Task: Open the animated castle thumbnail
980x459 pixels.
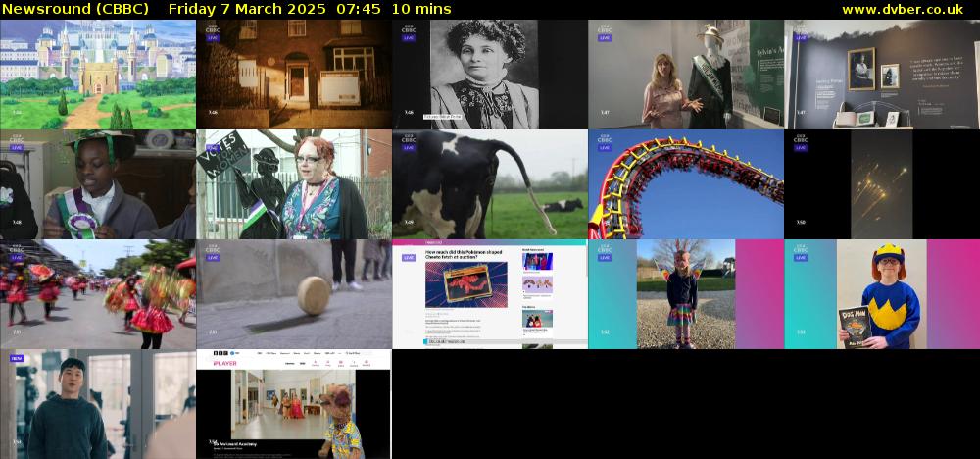Action: click(x=98, y=75)
